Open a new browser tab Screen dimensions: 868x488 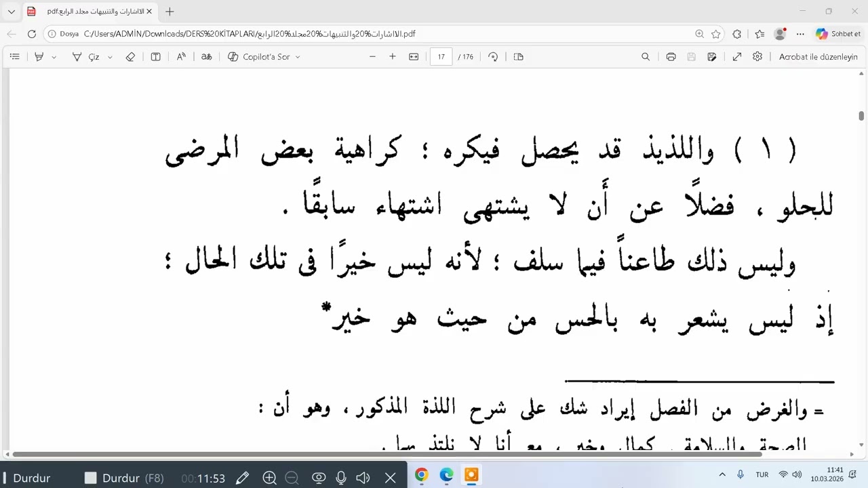click(x=170, y=12)
